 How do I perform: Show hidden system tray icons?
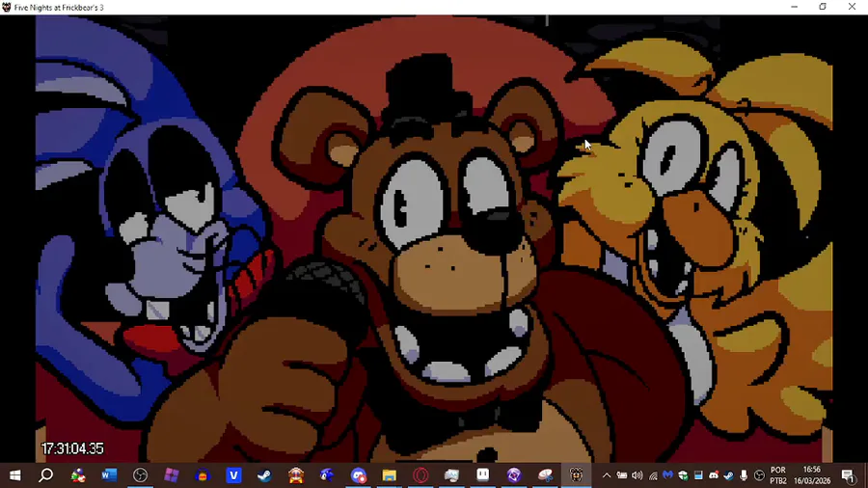point(607,475)
